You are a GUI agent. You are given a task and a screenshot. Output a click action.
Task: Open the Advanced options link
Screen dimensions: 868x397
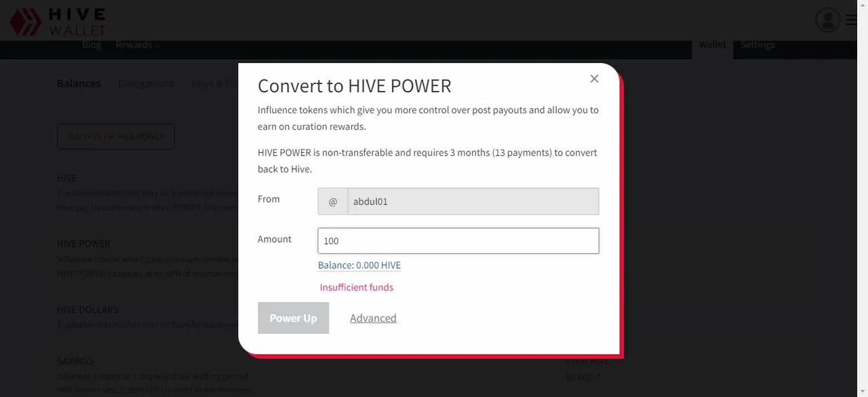point(373,318)
